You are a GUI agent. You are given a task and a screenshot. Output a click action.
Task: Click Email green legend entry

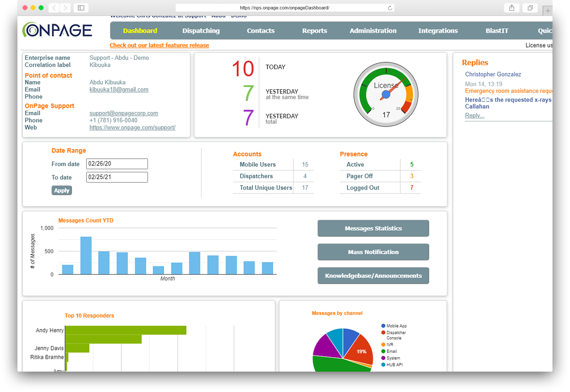[389, 351]
